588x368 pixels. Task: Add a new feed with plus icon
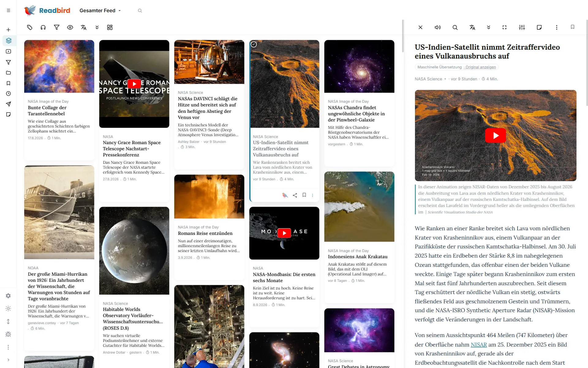point(8,30)
